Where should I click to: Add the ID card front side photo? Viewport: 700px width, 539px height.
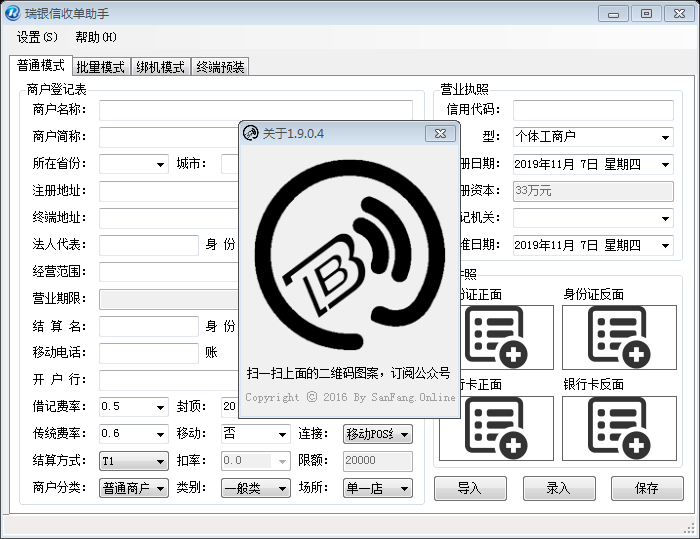point(507,338)
